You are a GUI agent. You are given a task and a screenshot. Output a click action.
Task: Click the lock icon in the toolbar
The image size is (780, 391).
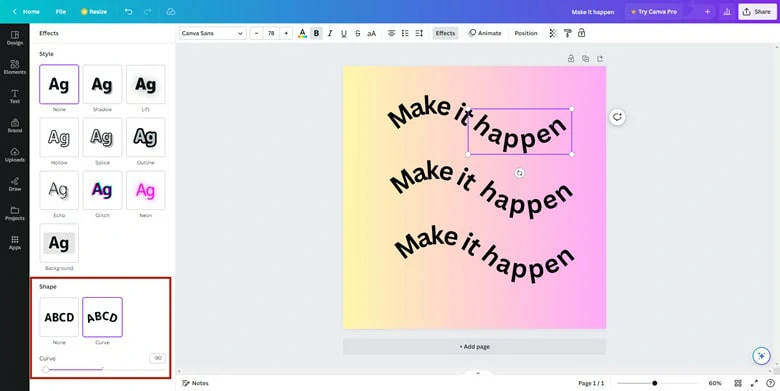click(x=582, y=33)
